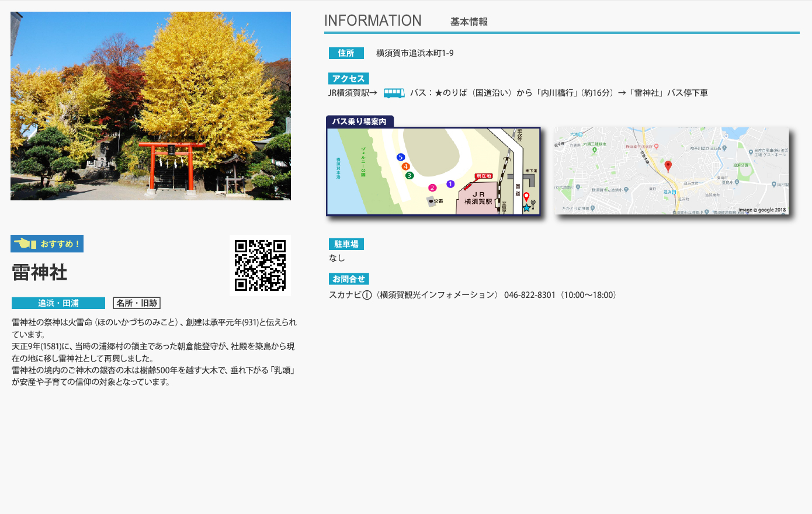This screenshot has width=812, height=514.
Task: Click phone number 046-822-8301
Action: tap(529, 295)
